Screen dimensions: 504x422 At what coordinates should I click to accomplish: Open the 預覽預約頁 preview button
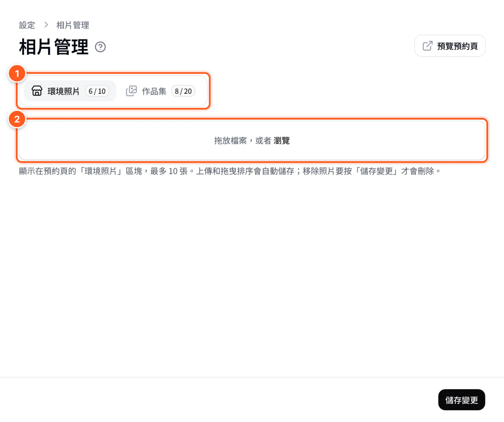450,46
